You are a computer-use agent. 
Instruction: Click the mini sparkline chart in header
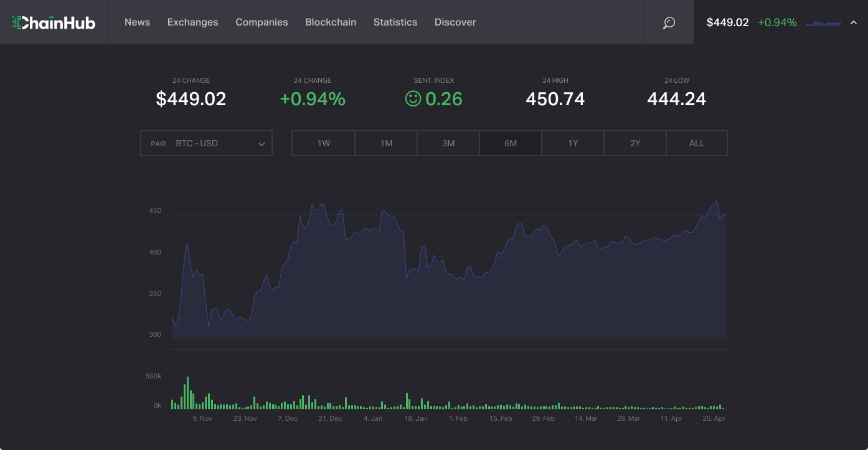tap(823, 23)
